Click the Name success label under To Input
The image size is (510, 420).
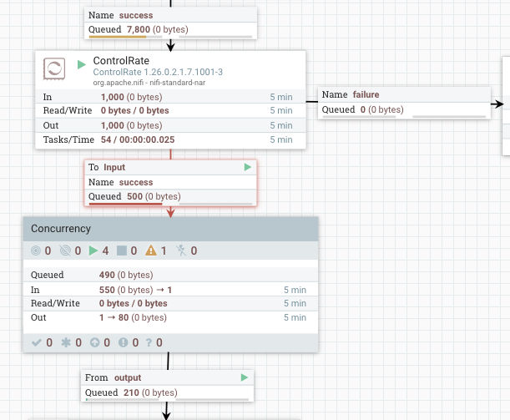click(x=120, y=182)
